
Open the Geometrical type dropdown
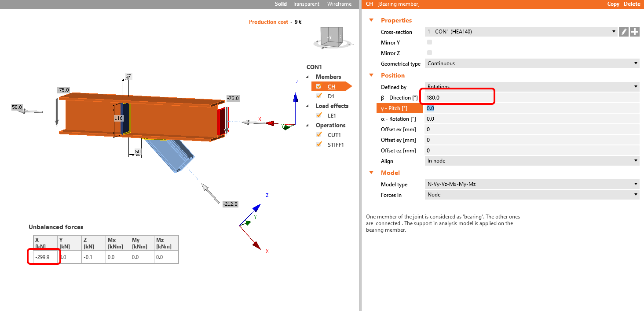(x=532, y=63)
